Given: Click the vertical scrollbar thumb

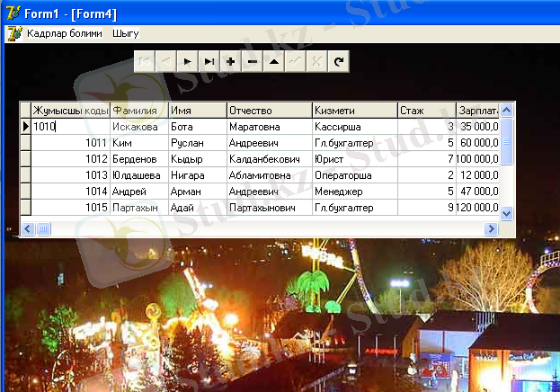Looking at the screenshot, I should (x=506, y=141).
